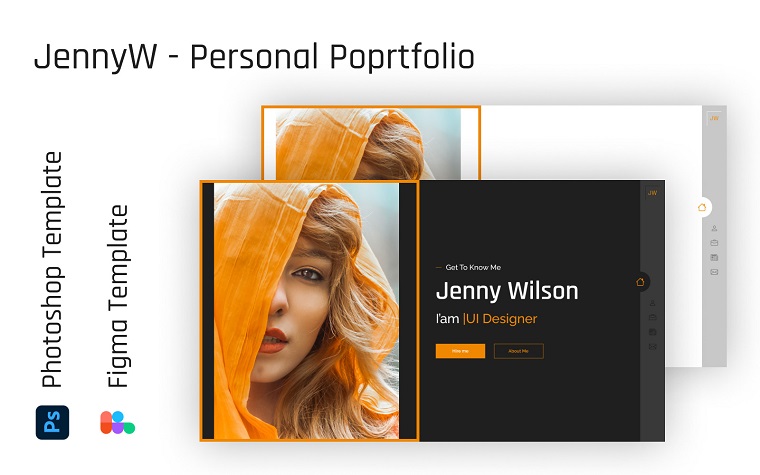Click the orange Hire me button
Screen dimensions: 760x475
tap(460, 351)
